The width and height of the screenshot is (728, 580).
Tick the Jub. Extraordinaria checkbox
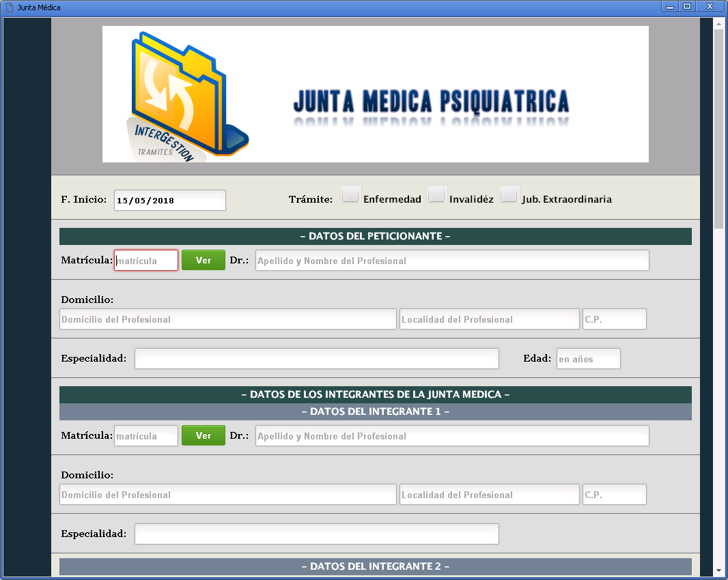[509, 194]
